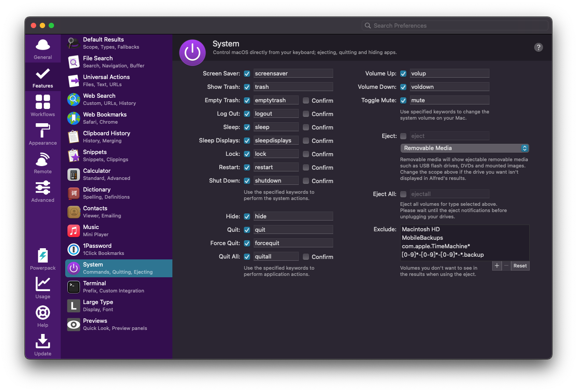Click the Quit keyword field
This screenshot has height=392, width=577.
tap(293, 229)
